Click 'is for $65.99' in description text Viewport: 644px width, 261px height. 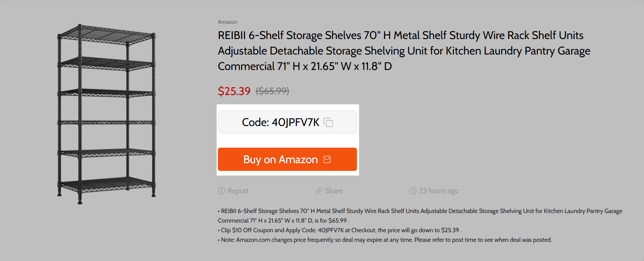pos(331,220)
